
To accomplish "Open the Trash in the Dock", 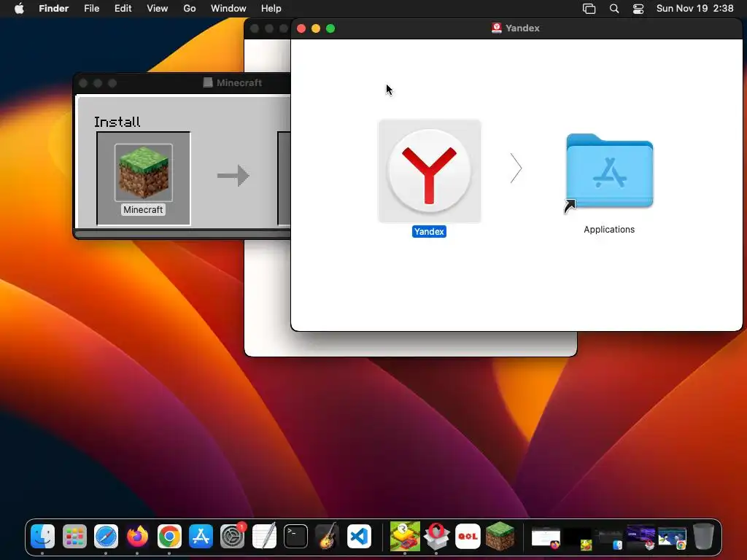I will (x=704, y=537).
